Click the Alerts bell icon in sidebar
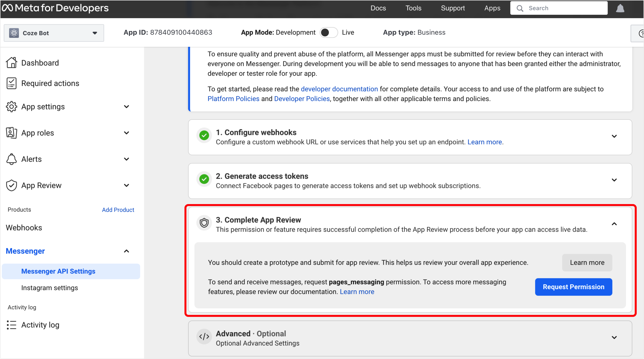644x359 pixels. click(12, 159)
